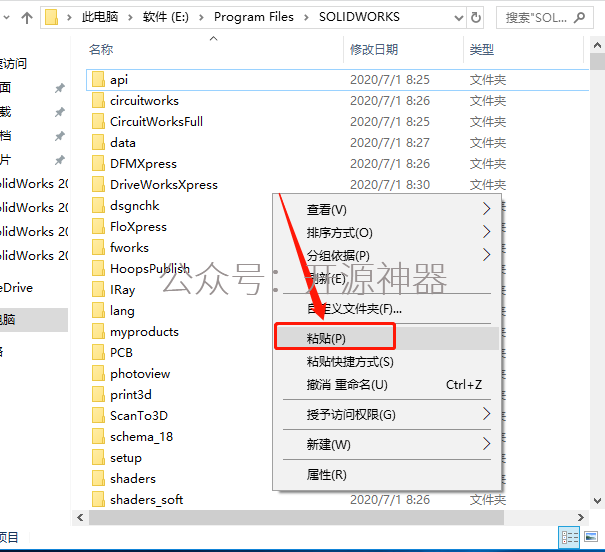
Task: Click the search magnifier icon
Action: (x=580, y=17)
